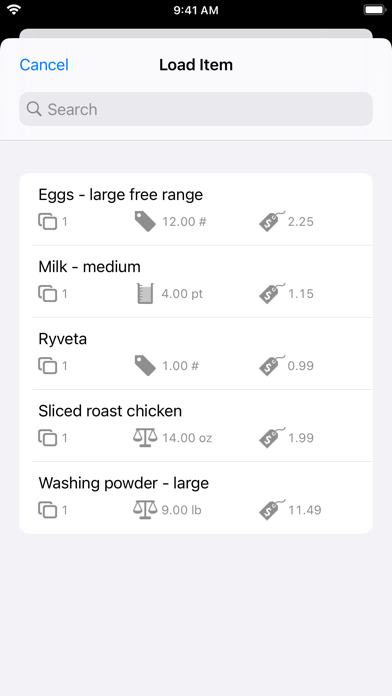
Task: Cancel loading an item
Action: point(44,65)
